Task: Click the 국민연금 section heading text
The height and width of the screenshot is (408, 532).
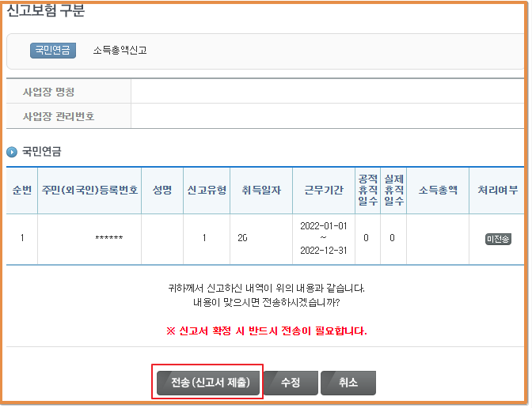Action: coord(42,152)
